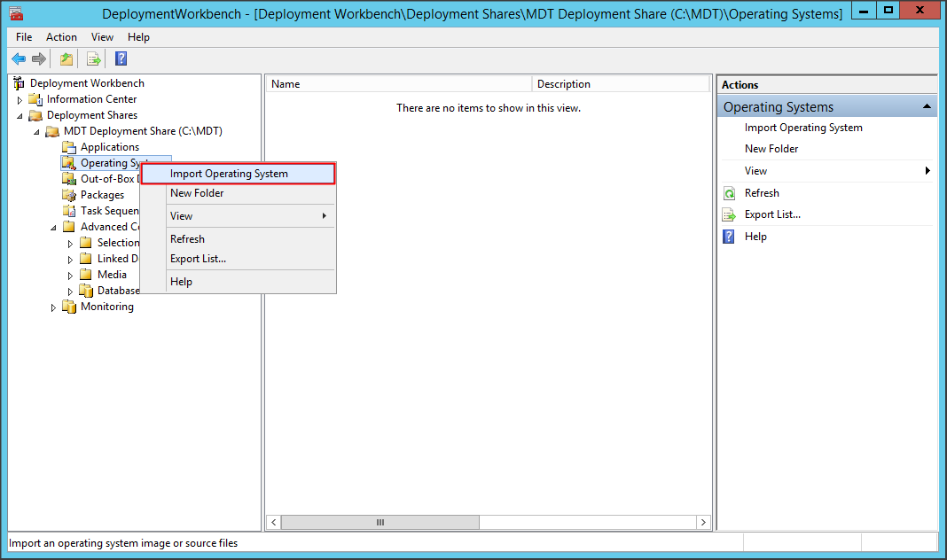The image size is (947, 560).
Task: Sort list by Name column header
Action: point(398,84)
